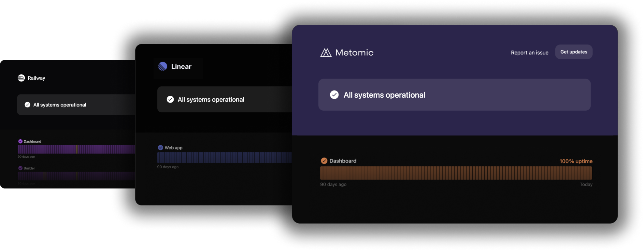Click the 100% uptime label
This screenshot has width=644, height=251.
576,161
